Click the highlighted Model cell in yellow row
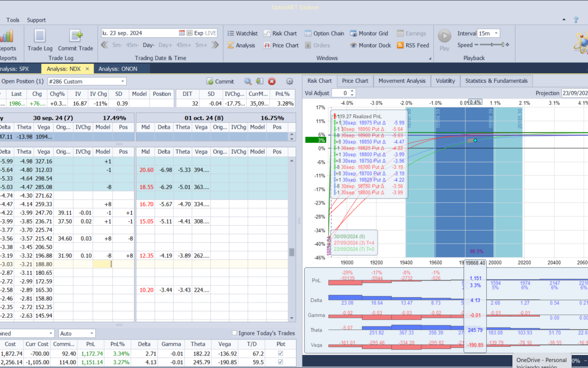 [x=102, y=264]
